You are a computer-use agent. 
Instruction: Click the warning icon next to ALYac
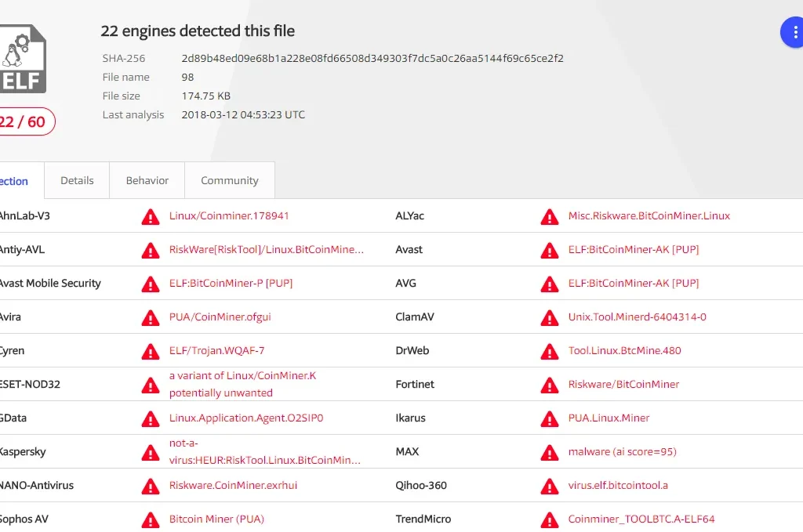pyautogui.click(x=550, y=217)
